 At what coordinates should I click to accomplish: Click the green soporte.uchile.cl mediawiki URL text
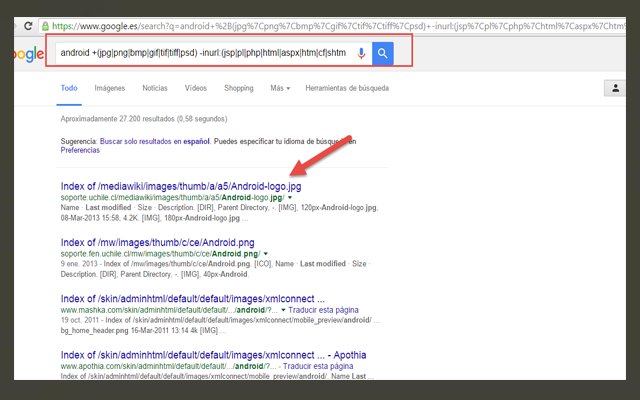click(173, 198)
